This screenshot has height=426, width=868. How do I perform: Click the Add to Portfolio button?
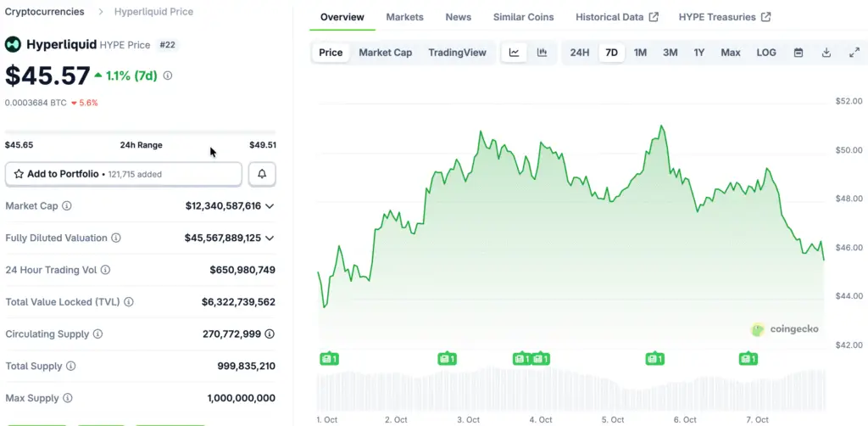[124, 174]
